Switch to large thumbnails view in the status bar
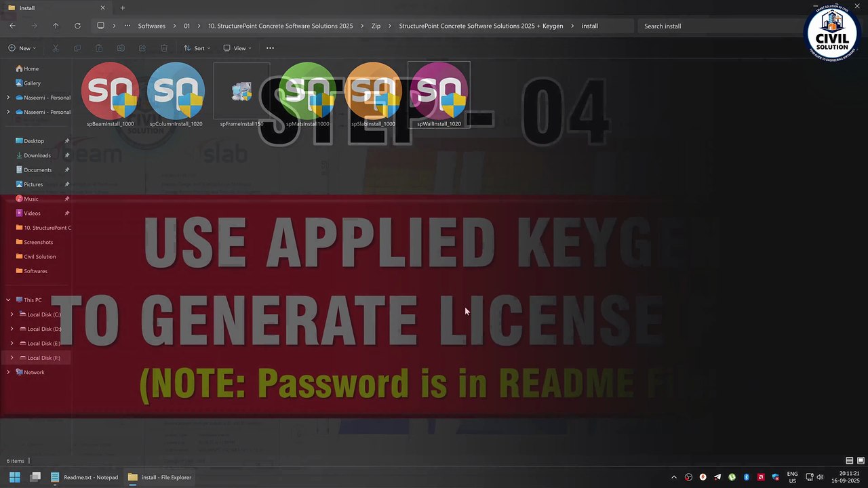 pyautogui.click(x=861, y=461)
